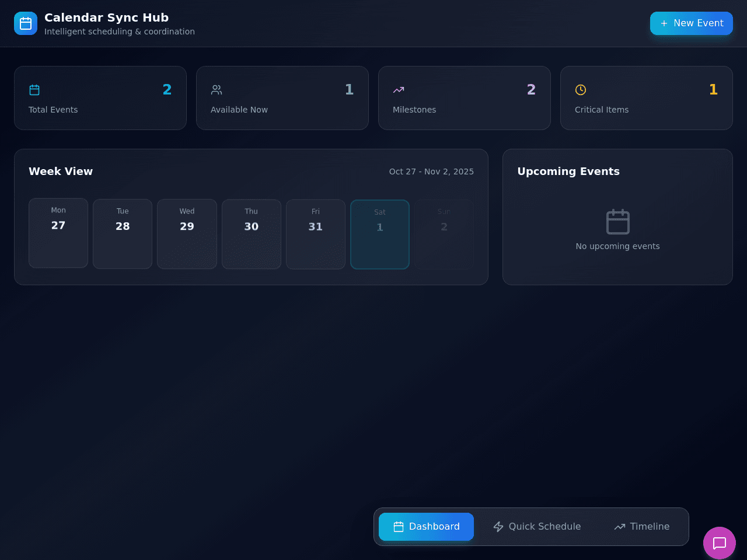Open the Available Now stat card

(x=282, y=98)
